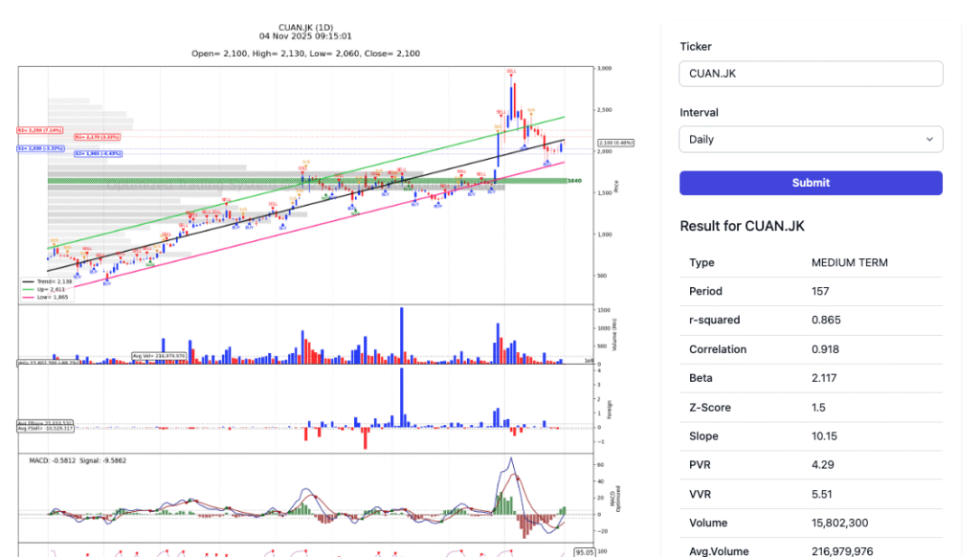Image resolution: width=980 pixels, height=557 pixels.
Task: Select the S1 support label on chart
Action: 40,148
